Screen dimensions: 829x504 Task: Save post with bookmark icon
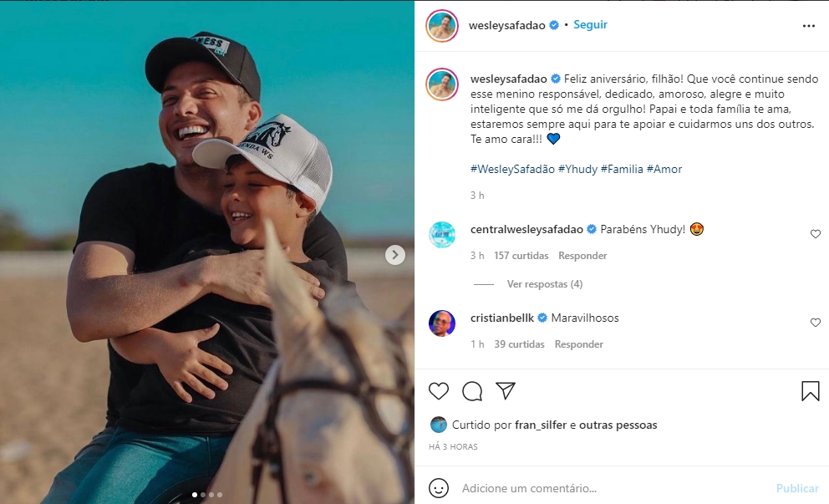click(x=810, y=391)
